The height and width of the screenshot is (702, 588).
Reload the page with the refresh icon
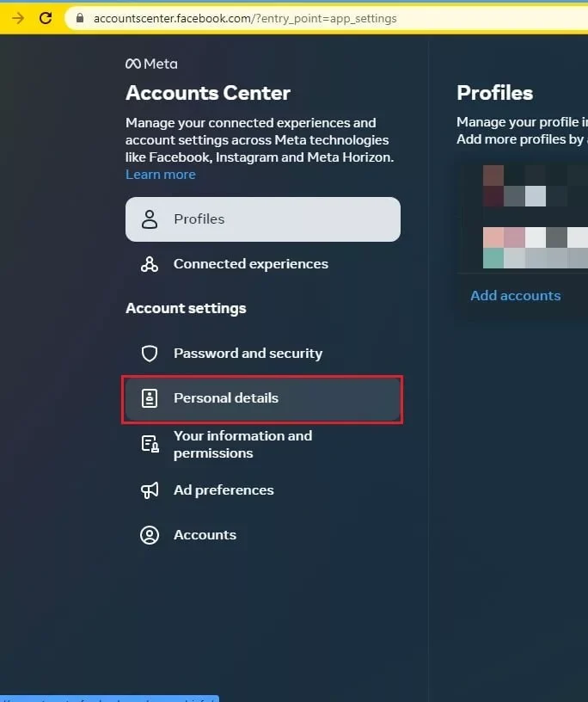pyautogui.click(x=46, y=18)
